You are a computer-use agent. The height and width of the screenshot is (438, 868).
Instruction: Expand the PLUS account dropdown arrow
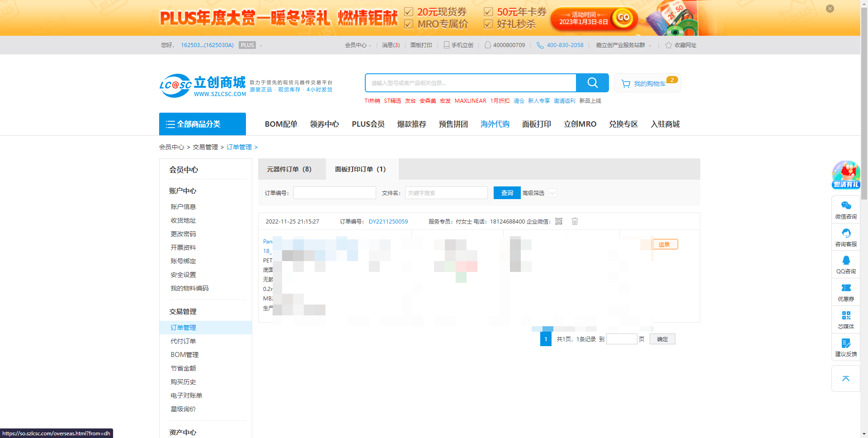[261, 46]
